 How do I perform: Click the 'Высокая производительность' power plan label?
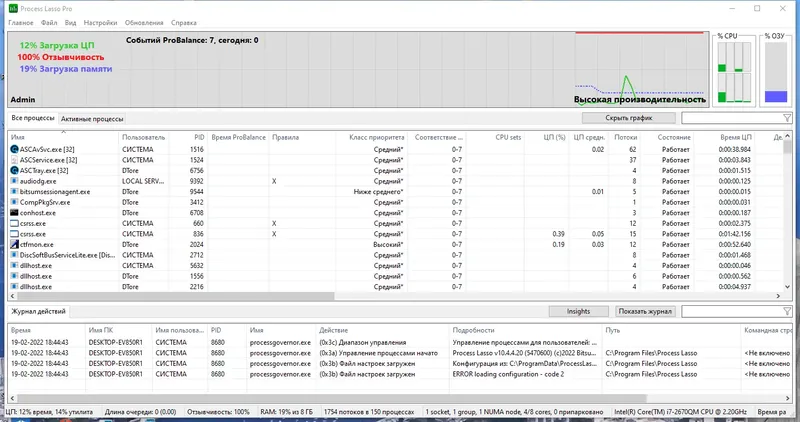coord(640,100)
